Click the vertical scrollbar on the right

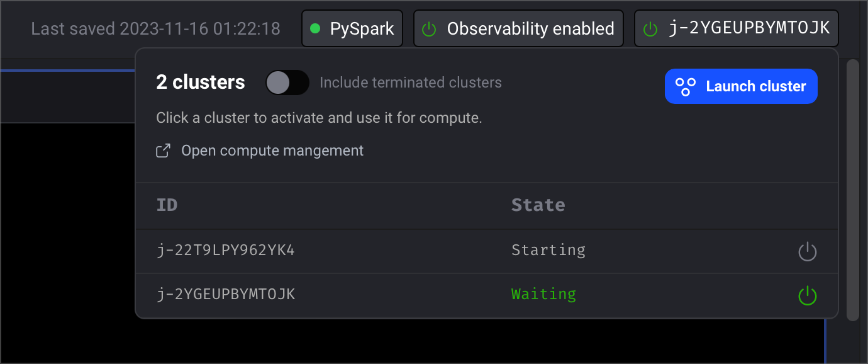coord(852,190)
